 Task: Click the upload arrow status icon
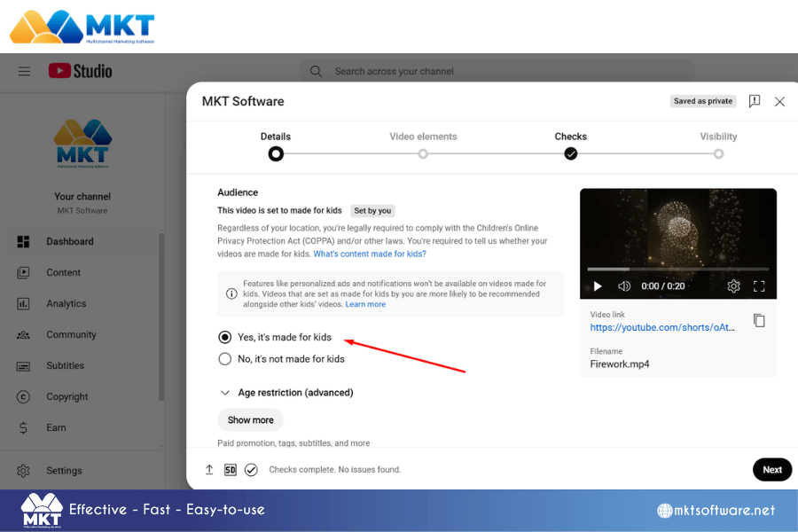click(x=209, y=469)
